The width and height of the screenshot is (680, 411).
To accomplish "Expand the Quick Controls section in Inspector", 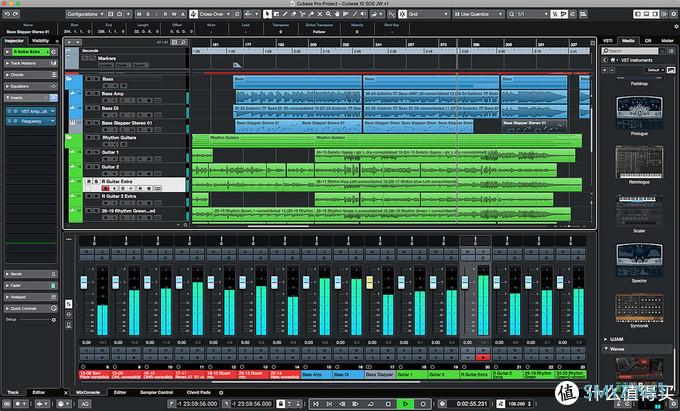I will [x=30, y=308].
